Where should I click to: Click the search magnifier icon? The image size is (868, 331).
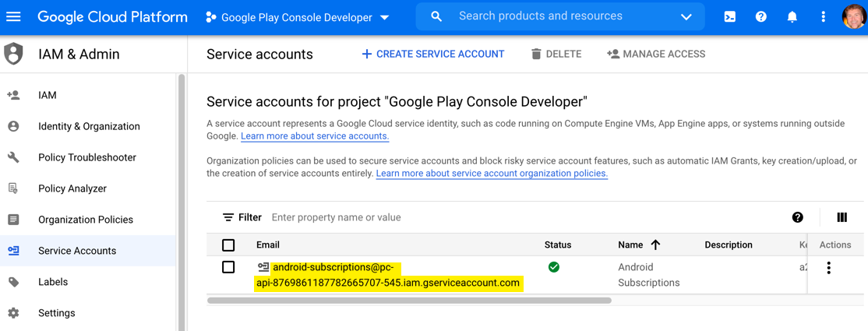pos(436,16)
